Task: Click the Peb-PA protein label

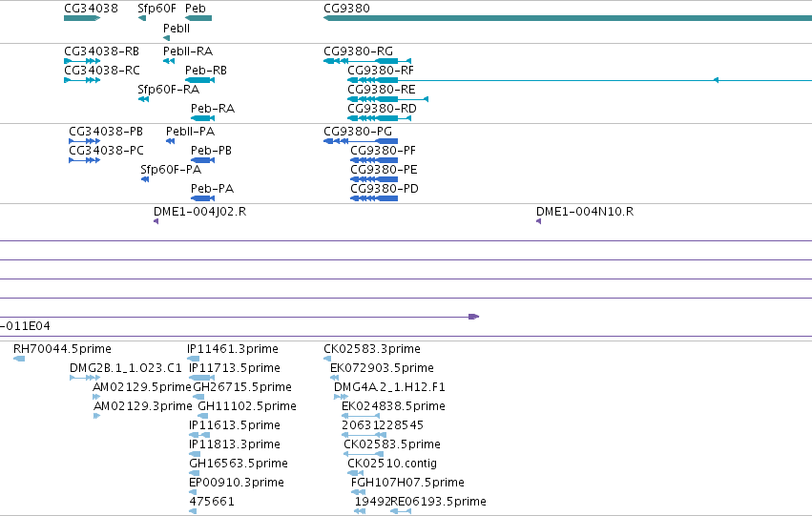Action: pos(212,189)
